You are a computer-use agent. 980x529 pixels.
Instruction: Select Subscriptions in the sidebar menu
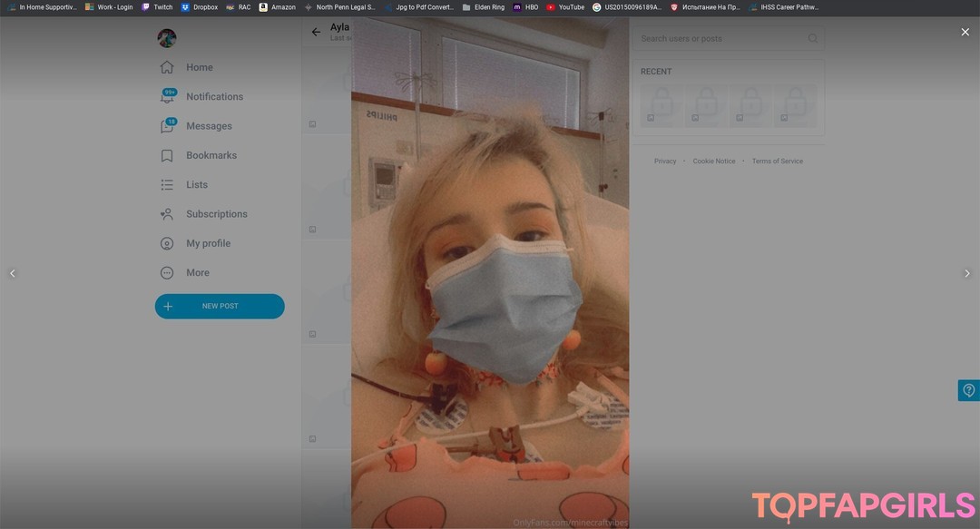217,214
